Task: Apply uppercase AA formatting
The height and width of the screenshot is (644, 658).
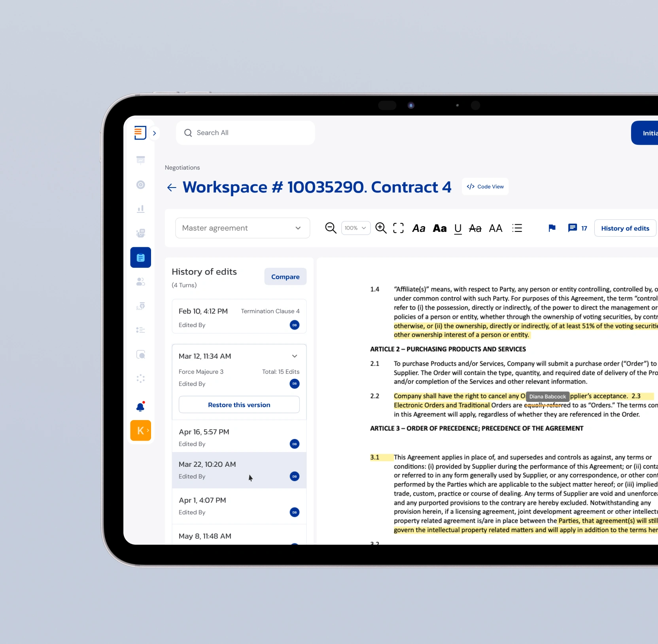Action: point(495,228)
